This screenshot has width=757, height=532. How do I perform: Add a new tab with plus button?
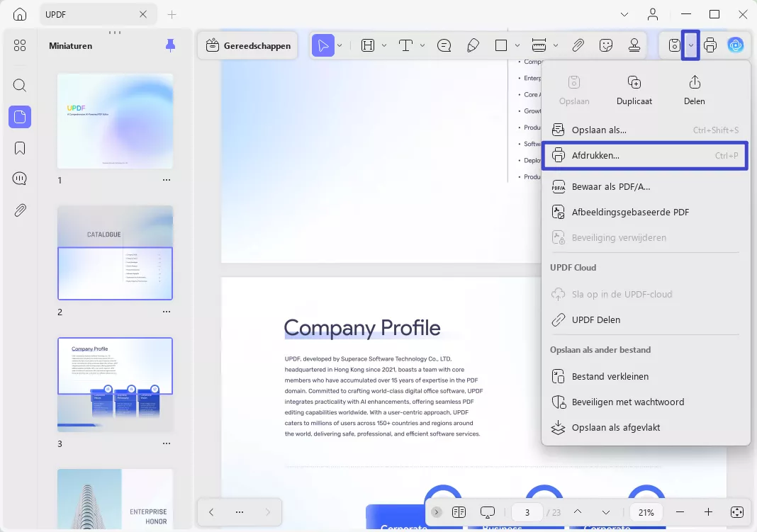172,14
